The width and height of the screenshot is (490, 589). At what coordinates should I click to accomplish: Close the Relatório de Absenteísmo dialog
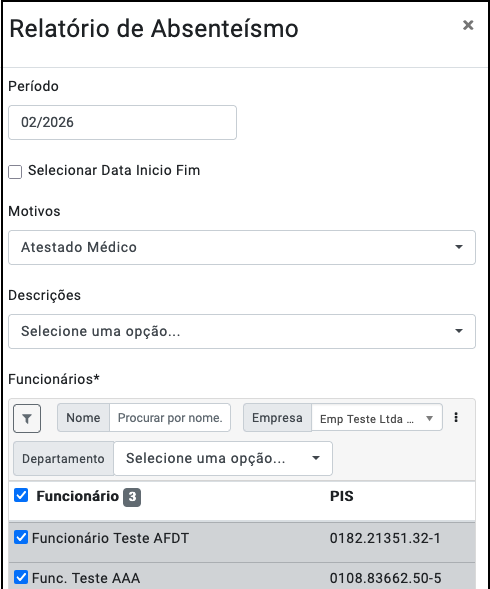[x=468, y=25]
